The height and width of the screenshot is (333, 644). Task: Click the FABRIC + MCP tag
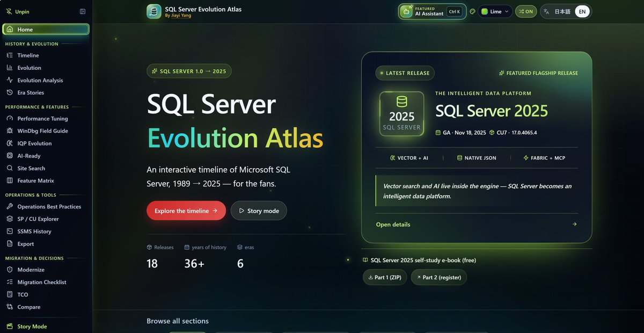click(544, 158)
